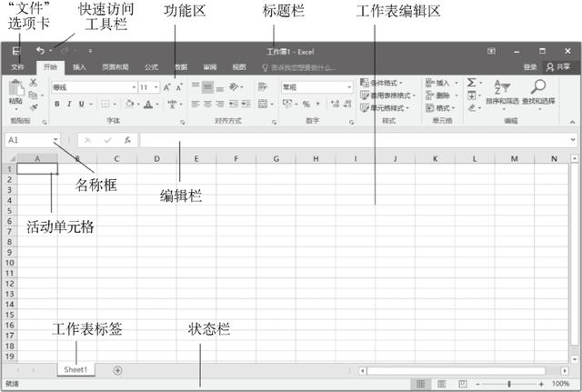This screenshot has height=392, width=582.
Task: Click the Sign in (登录) link
Action: [529, 67]
